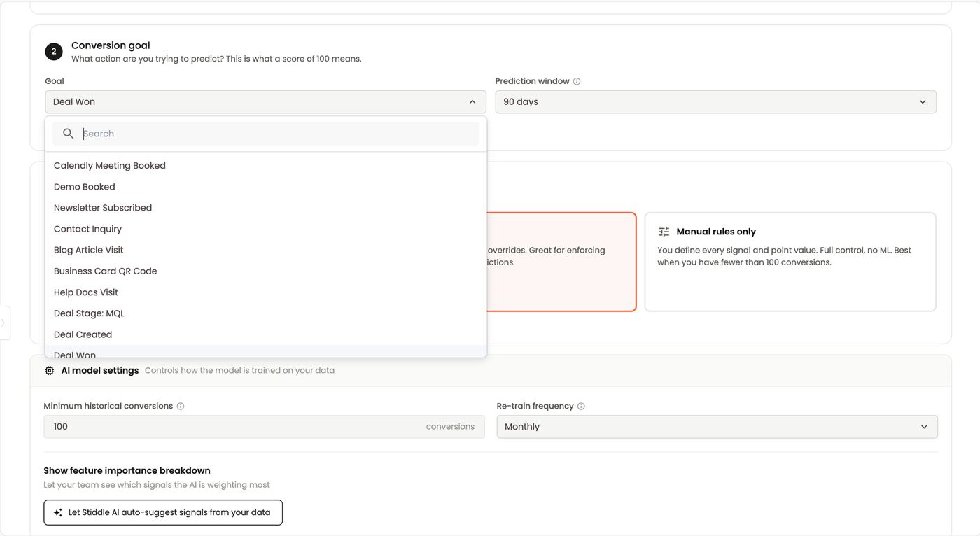Expand the collapsed side panel chevron at the left edge
980x536 pixels.
coord(3,323)
